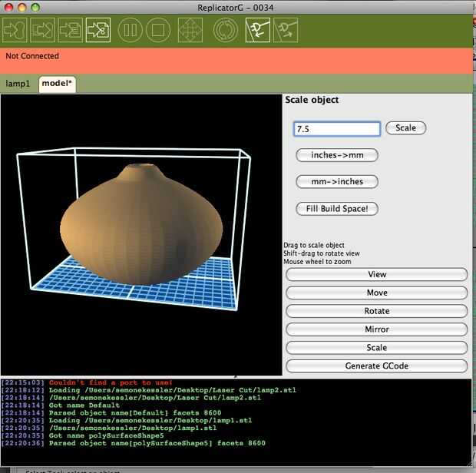Click the Connect to machine plug icon

[258, 30]
